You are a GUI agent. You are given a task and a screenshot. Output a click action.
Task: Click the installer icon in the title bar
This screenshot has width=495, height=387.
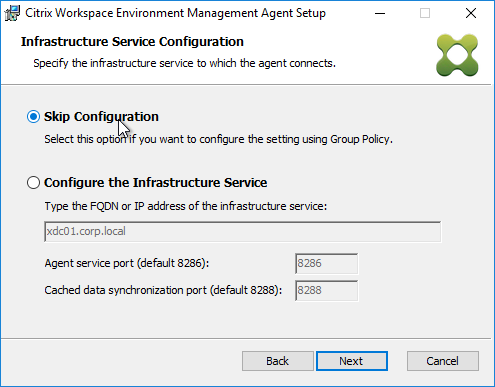click(12, 13)
